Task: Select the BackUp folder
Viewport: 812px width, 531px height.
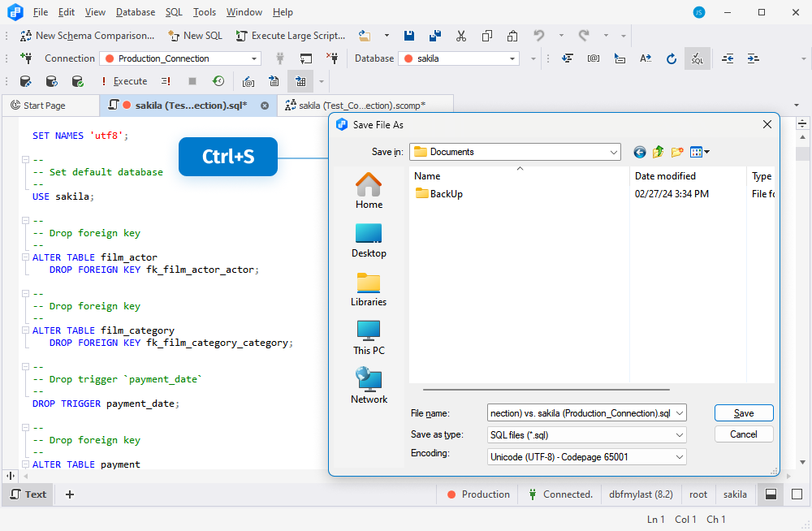Action: point(439,194)
